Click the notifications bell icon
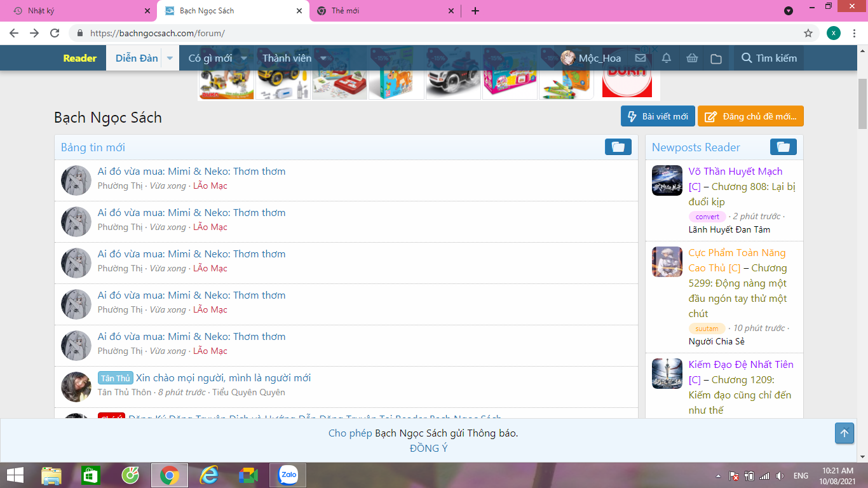 pos(667,58)
